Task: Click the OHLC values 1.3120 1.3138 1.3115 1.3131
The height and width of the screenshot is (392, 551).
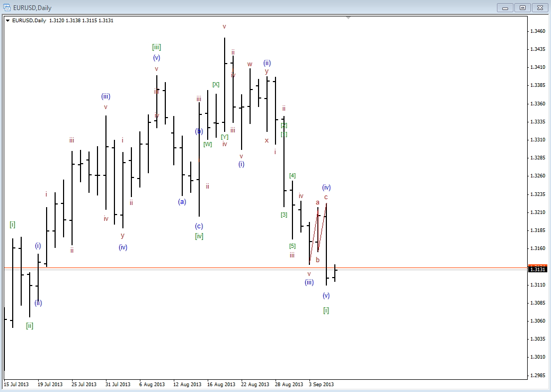Action: 81,20
